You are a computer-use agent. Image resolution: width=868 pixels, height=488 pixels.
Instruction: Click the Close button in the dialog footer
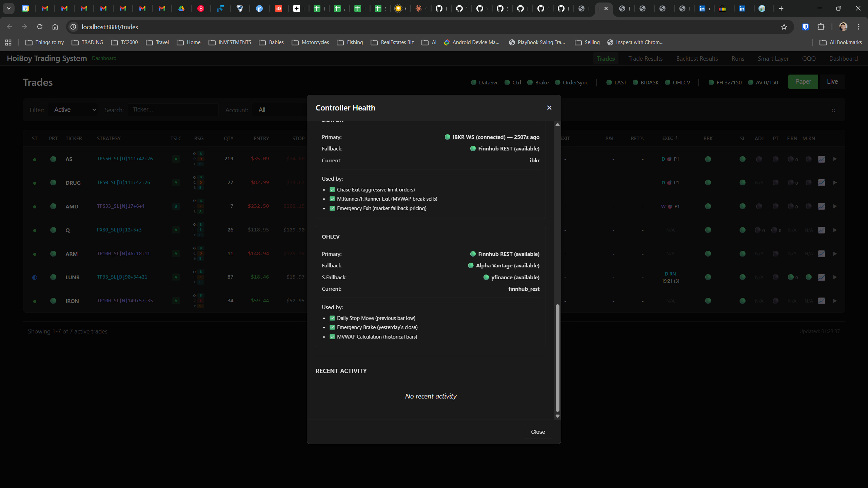[x=538, y=432]
